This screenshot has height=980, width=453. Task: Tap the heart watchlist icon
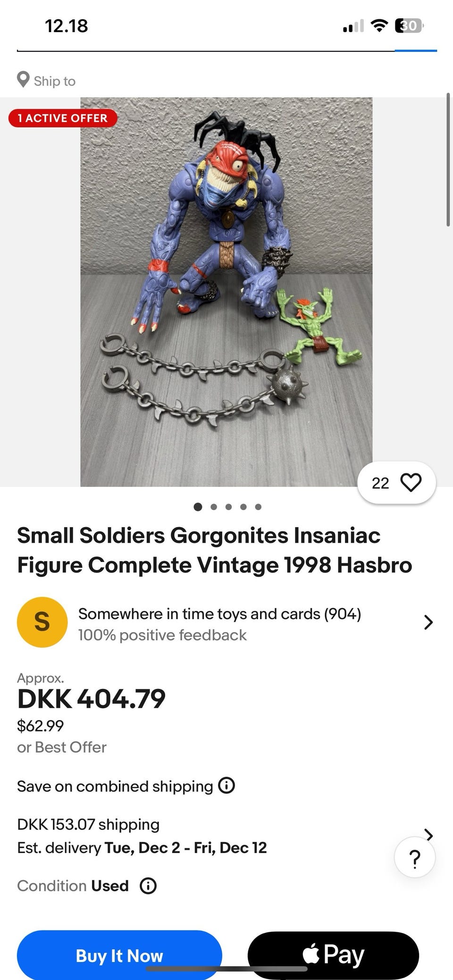pyautogui.click(x=411, y=483)
